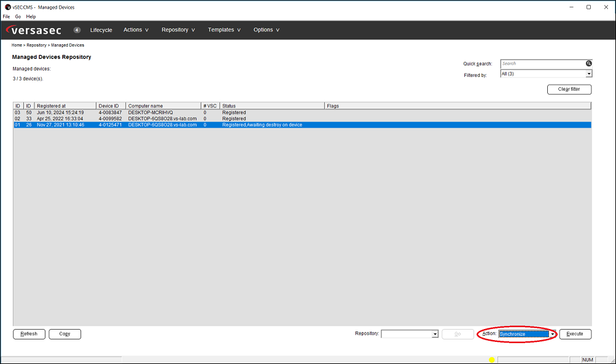The width and height of the screenshot is (616, 364).
Task: Open the Filtered by dropdown showing All (3)
Action: pyautogui.click(x=546, y=74)
